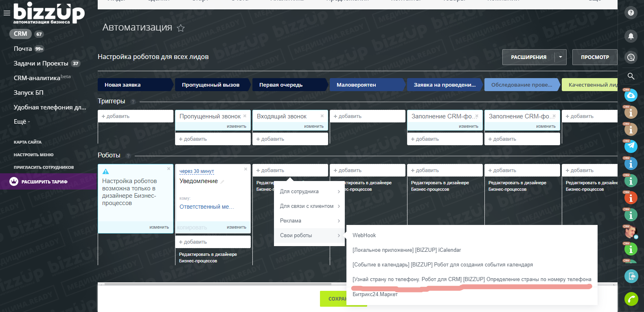644x312 pixels.
Task: Add Автоматизация page to favorites with the star
Action: [x=181, y=28]
